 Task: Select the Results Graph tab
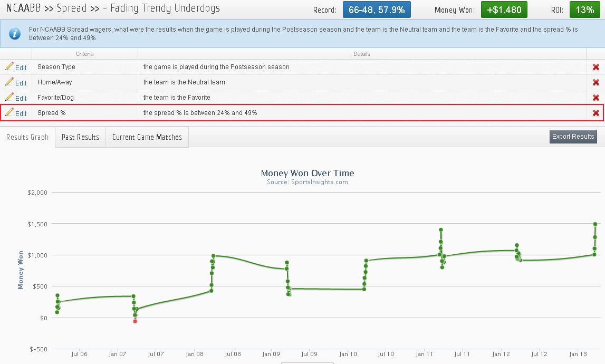tap(27, 137)
